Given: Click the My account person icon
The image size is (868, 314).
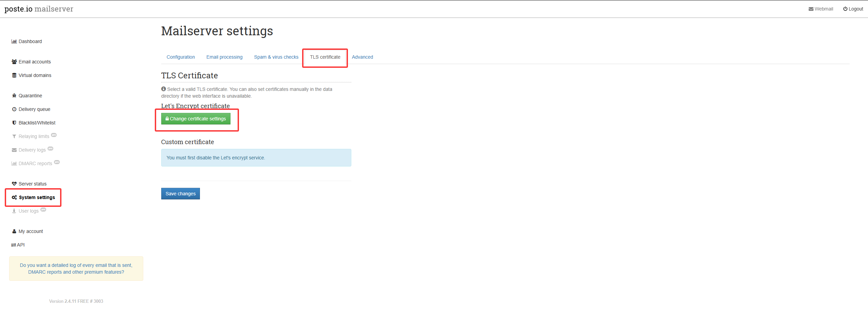Looking at the screenshot, I should [14, 231].
